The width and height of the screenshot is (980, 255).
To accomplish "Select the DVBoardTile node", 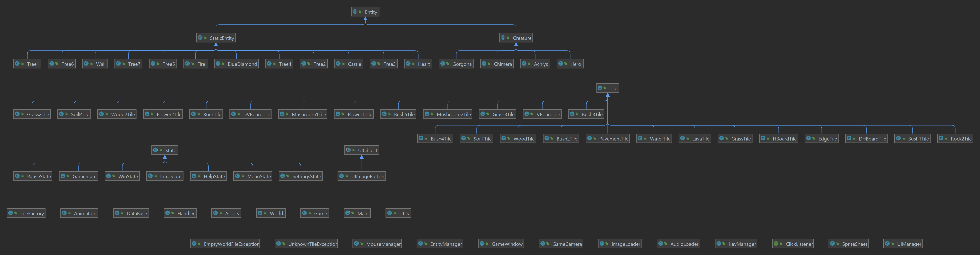I will [251, 114].
